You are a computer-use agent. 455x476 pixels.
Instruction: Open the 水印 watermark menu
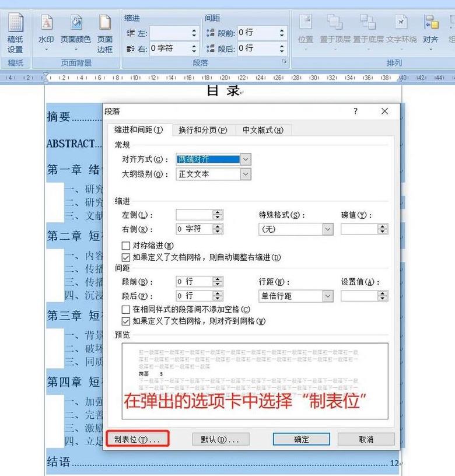[x=47, y=32]
